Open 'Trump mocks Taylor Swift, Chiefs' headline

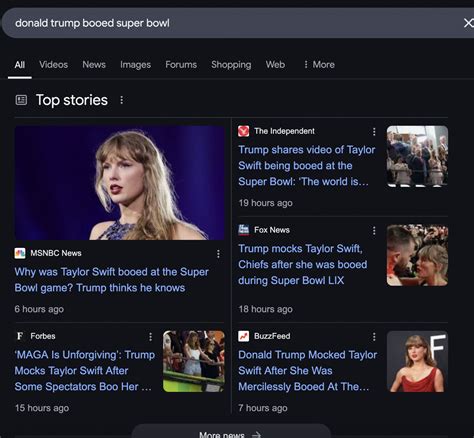coord(303,264)
